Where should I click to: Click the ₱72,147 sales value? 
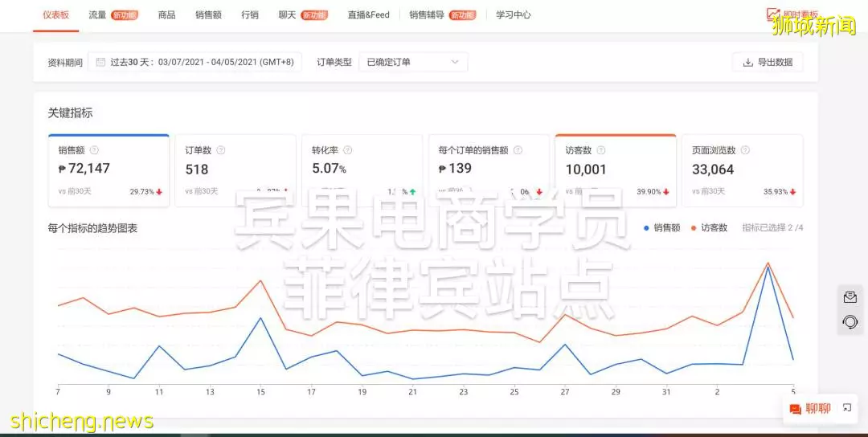(84, 168)
